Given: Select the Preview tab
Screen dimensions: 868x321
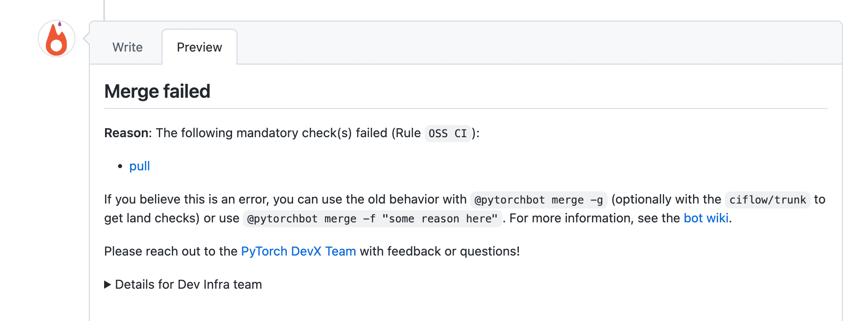Looking at the screenshot, I should point(199,47).
